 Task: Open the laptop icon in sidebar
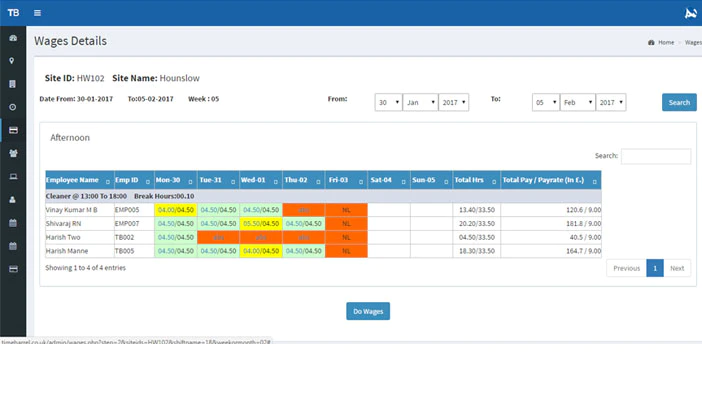coord(13,176)
